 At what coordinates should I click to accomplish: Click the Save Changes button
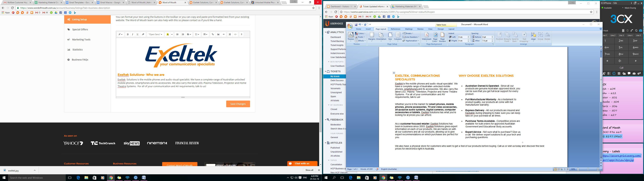tap(238, 104)
